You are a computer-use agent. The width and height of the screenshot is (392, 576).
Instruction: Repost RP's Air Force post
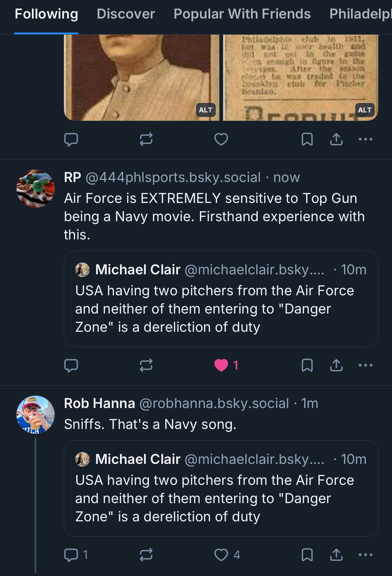click(x=146, y=365)
